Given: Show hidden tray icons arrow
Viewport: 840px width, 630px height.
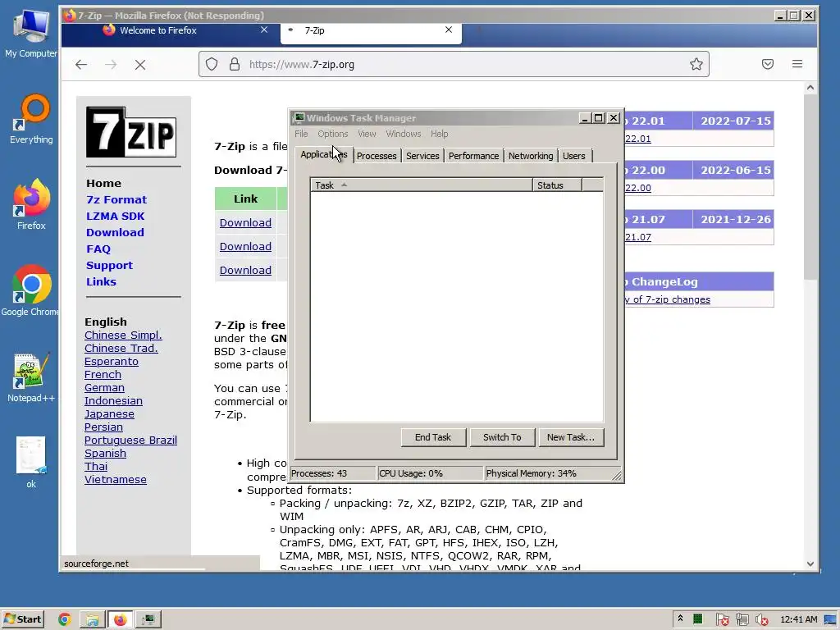Looking at the screenshot, I should [680, 619].
